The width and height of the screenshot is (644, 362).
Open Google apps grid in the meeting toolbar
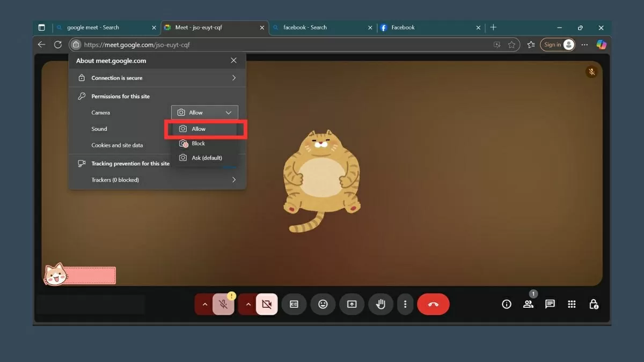pos(572,304)
